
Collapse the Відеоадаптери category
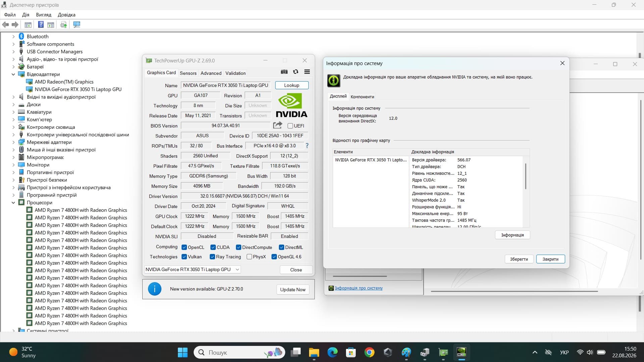(x=13, y=74)
